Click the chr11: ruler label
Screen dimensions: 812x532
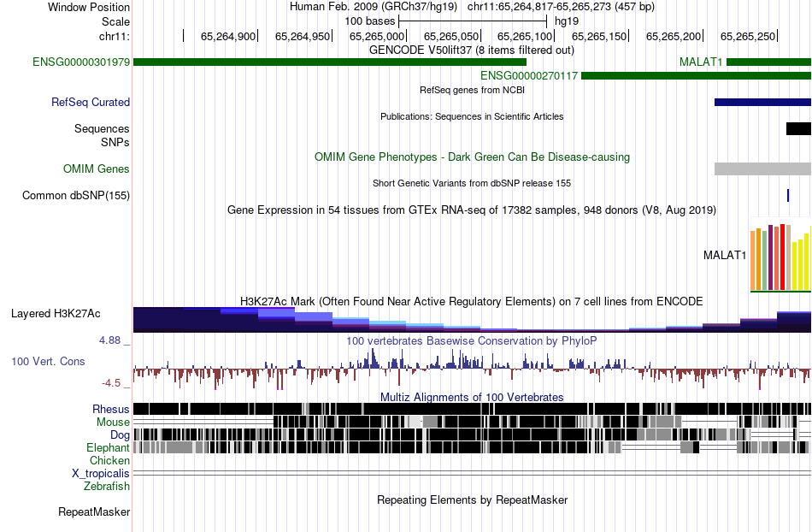(115, 36)
